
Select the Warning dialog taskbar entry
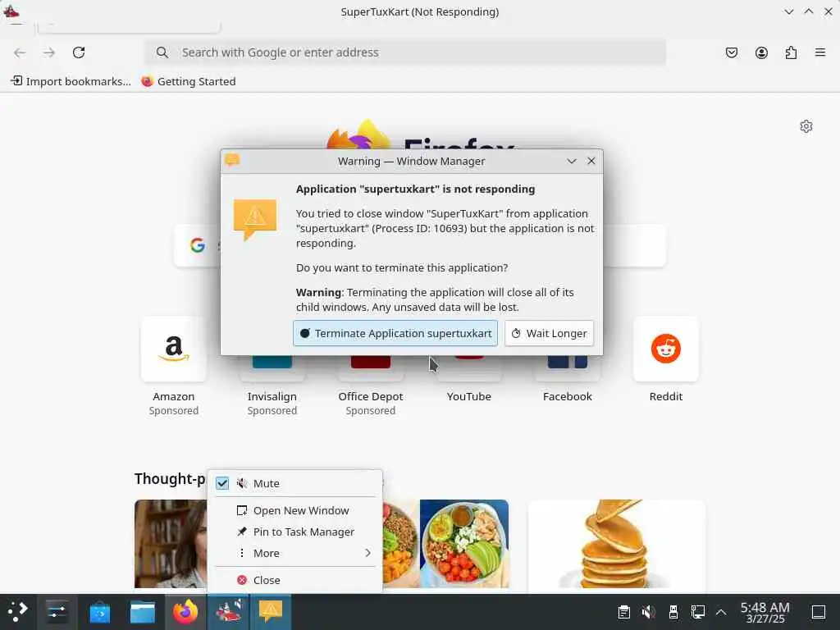tap(271, 611)
